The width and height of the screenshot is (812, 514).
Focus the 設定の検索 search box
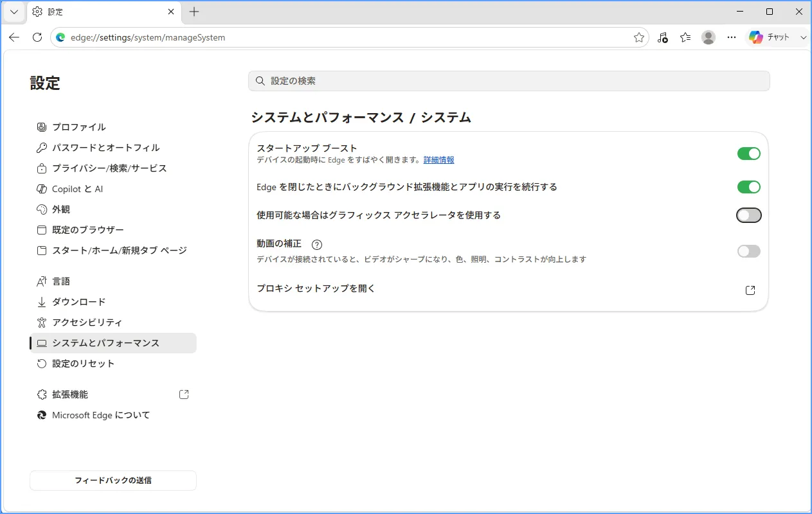pos(509,81)
